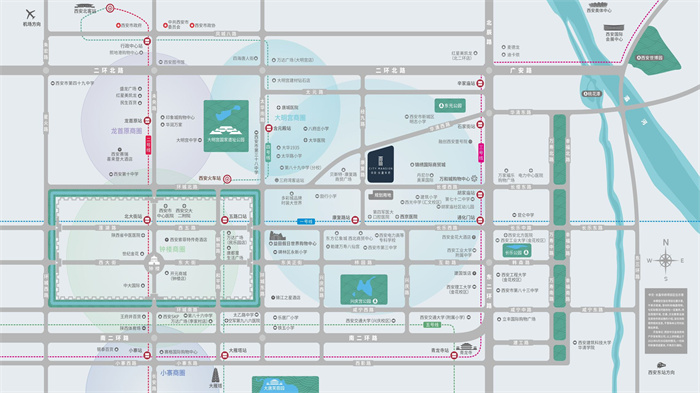Click the blue 一号线 line label
Screen dimensions: 700x393
306,222
